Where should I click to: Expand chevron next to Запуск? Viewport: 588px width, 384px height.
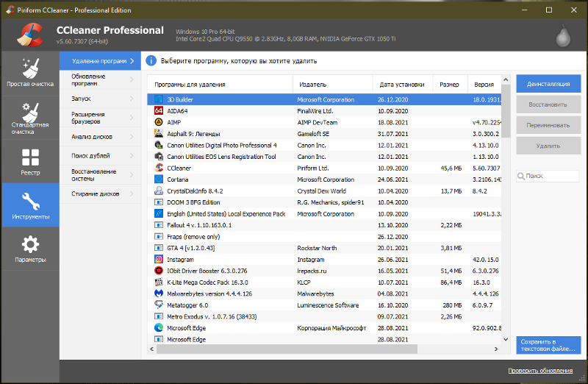[132, 99]
